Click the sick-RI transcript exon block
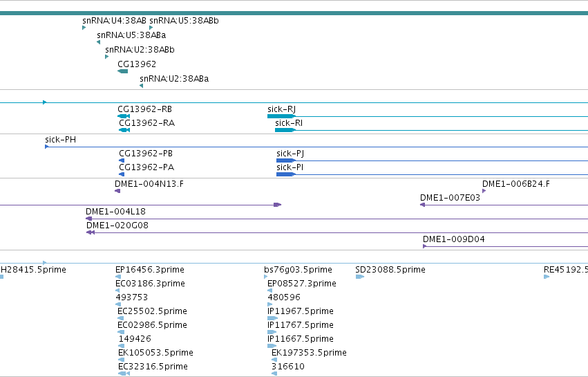Screen dimensions: 588x377 (x=285, y=130)
